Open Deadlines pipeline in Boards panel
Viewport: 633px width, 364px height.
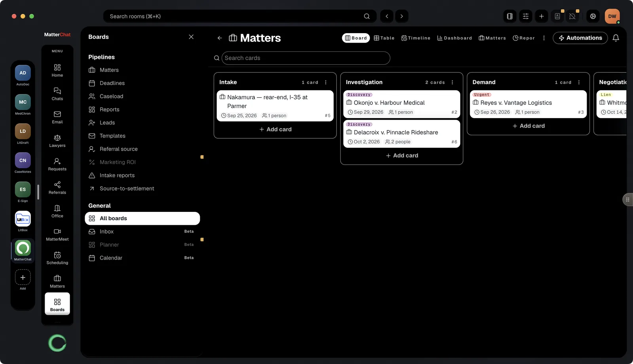coord(142,83)
